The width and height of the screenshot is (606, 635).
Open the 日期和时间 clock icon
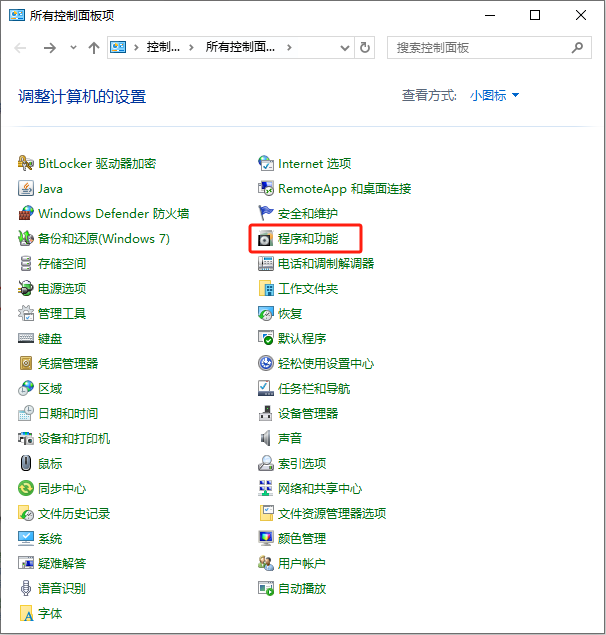pos(26,413)
